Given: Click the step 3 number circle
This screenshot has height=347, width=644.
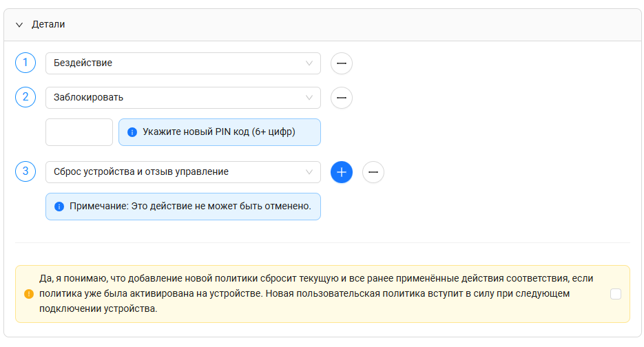Looking at the screenshot, I should pos(25,171).
